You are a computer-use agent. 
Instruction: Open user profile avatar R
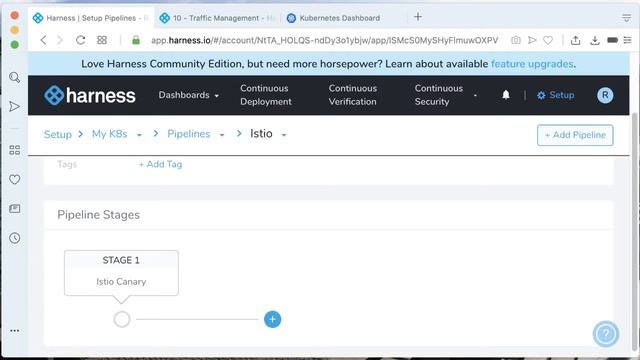[x=605, y=95]
